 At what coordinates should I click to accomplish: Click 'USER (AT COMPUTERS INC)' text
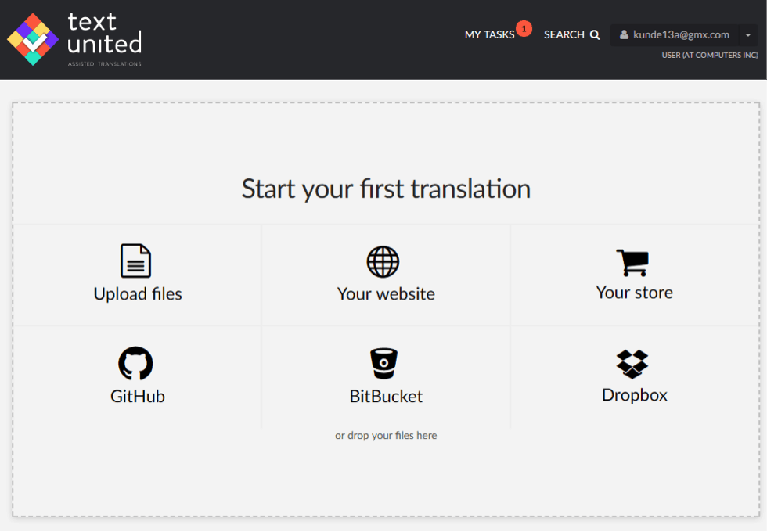(710, 56)
